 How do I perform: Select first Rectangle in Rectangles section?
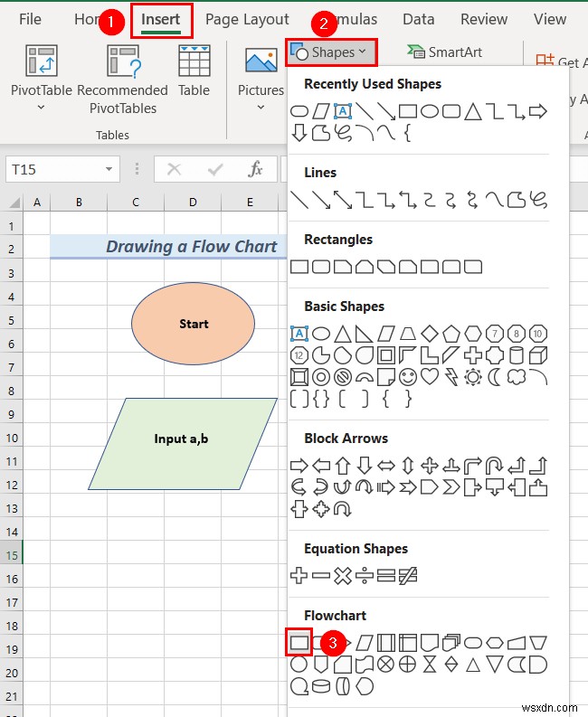click(299, 267)
